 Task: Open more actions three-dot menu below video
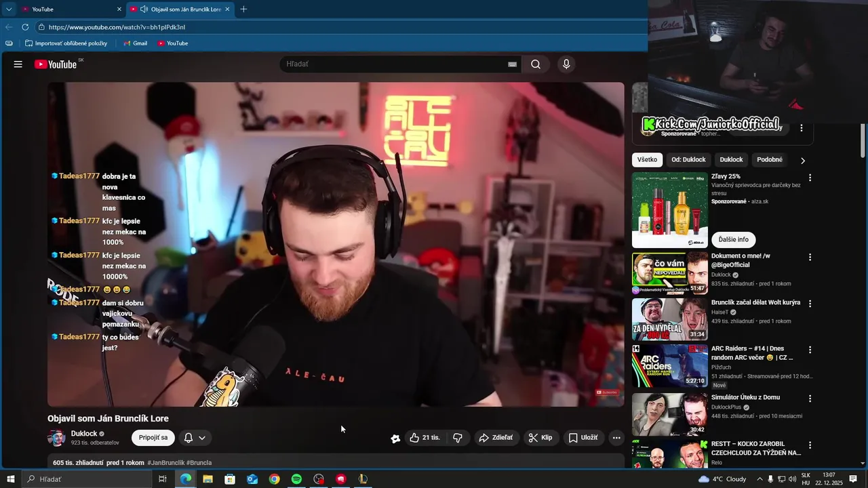click(x=616, y=438)
